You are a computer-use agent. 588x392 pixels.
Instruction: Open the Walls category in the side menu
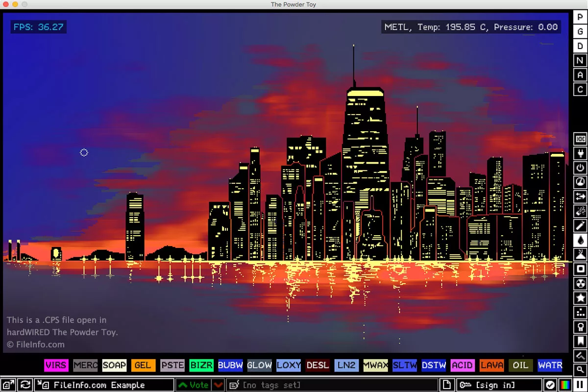click(581, 140)
